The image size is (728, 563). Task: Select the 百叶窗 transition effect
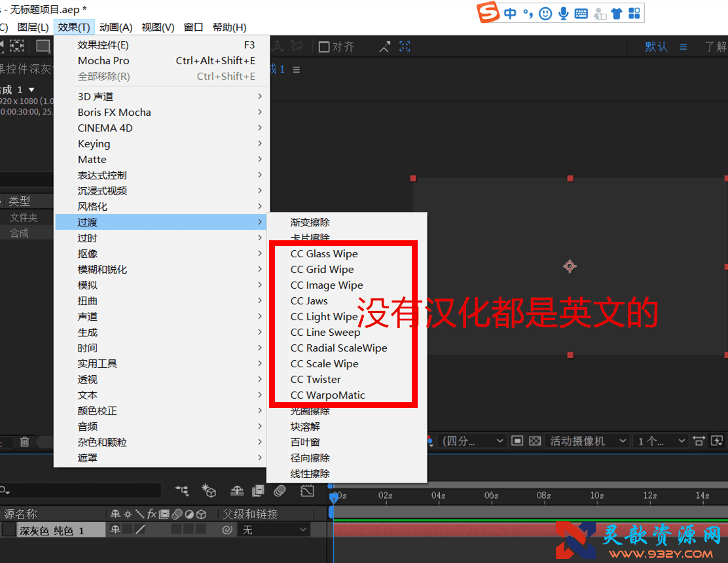(x=347, y=443)
